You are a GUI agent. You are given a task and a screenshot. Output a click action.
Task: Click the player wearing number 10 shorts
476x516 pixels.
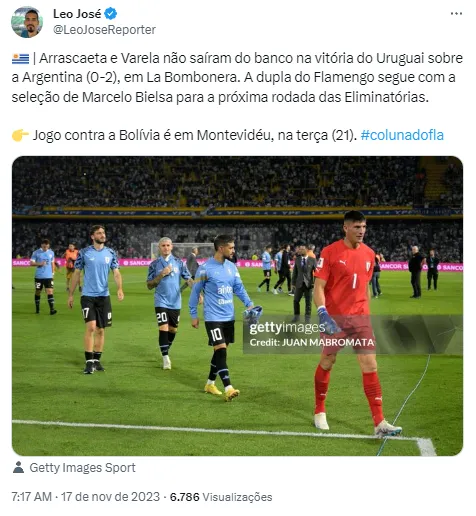pos(220,317)
